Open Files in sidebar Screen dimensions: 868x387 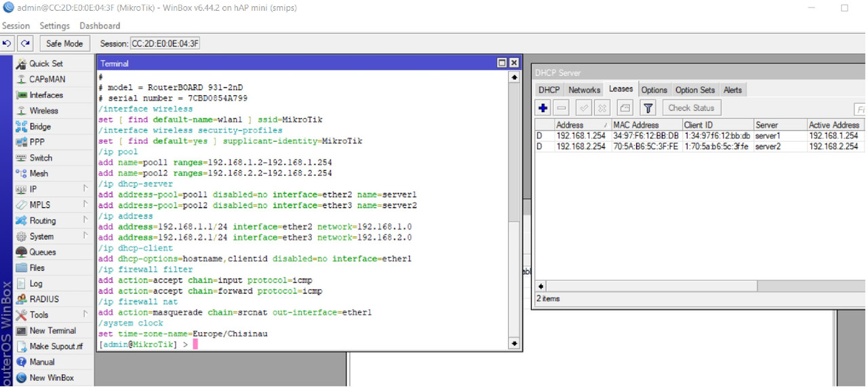pos(37,268)
